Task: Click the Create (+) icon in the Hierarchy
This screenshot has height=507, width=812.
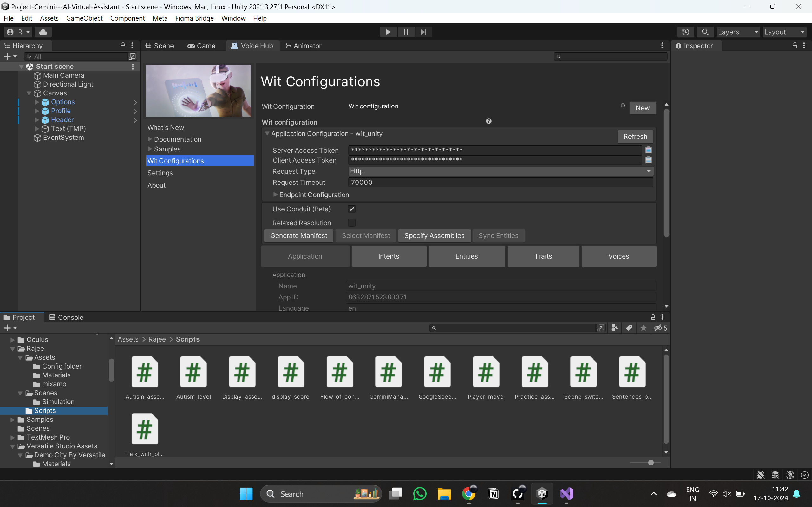Action: 7,56
